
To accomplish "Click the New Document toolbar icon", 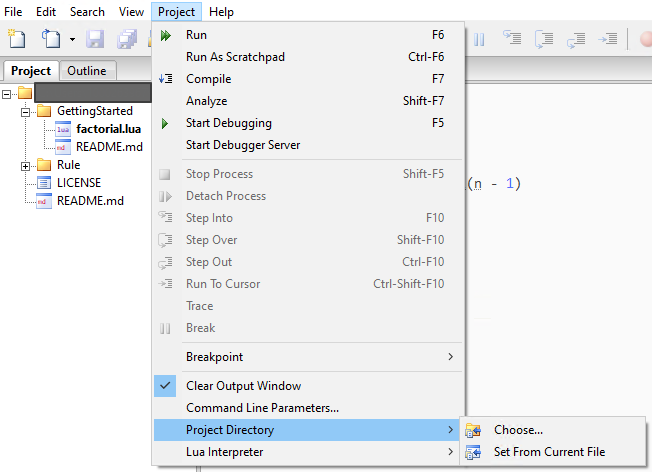I will 17,39.
